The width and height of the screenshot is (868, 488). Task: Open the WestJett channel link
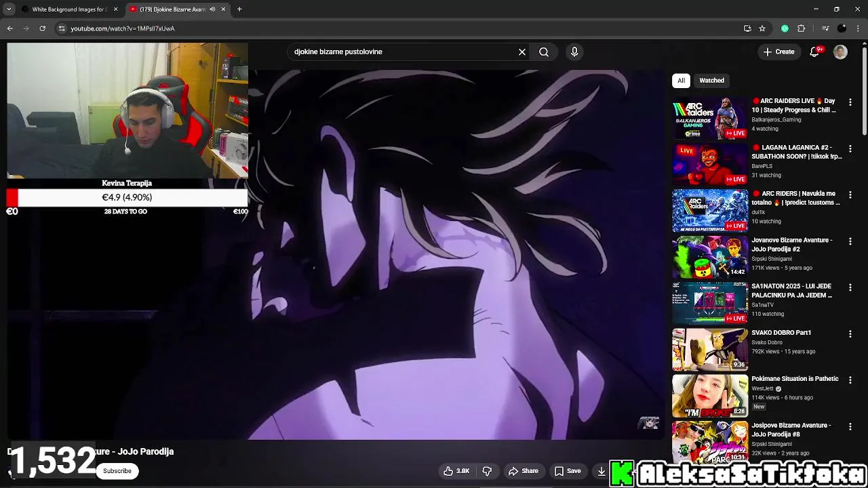coord(762,388)
